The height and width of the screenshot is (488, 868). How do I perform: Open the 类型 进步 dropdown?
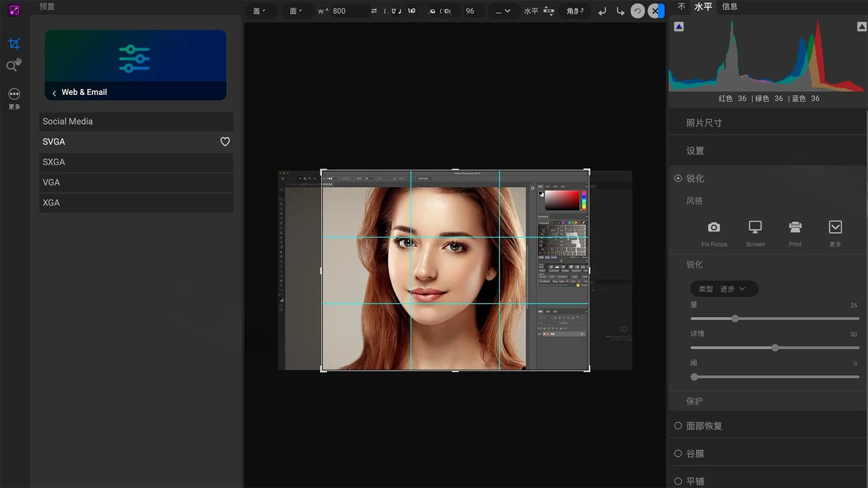click(x=724, y=289)
